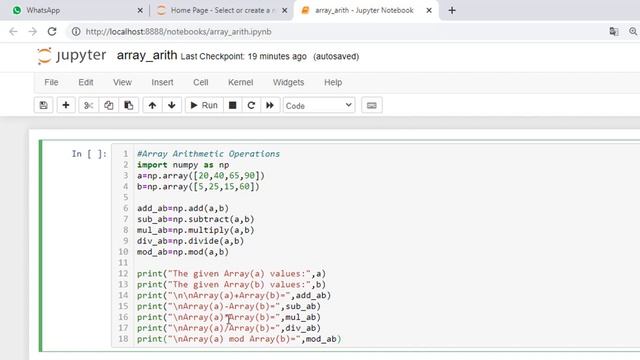Move selected cell down arrow
Image resolution: width=640 pixels, height=360 pixels.
pos(172,105)
